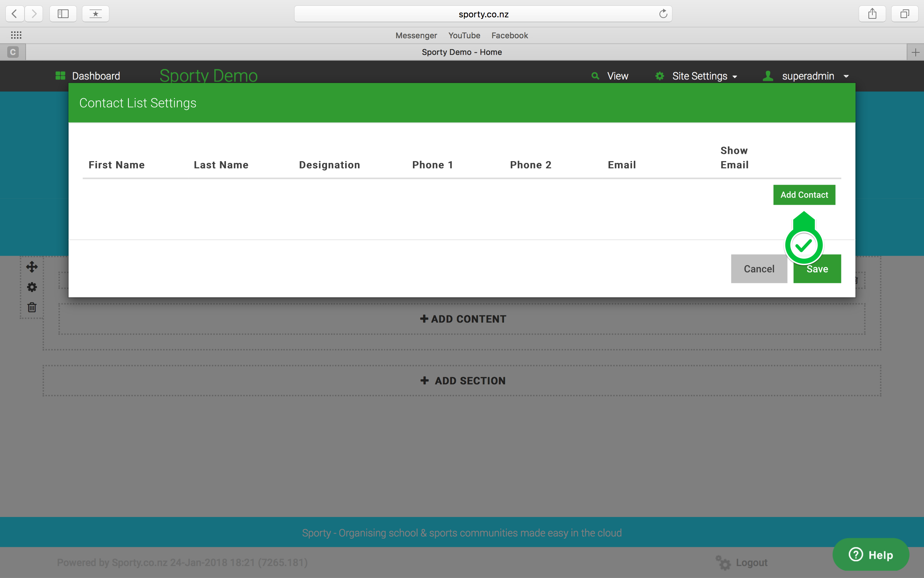Image resolution: width=924 pixels, height=578 pixels.
Task: Reload the page with the refresh icon
Action: (x=663, y=14)
